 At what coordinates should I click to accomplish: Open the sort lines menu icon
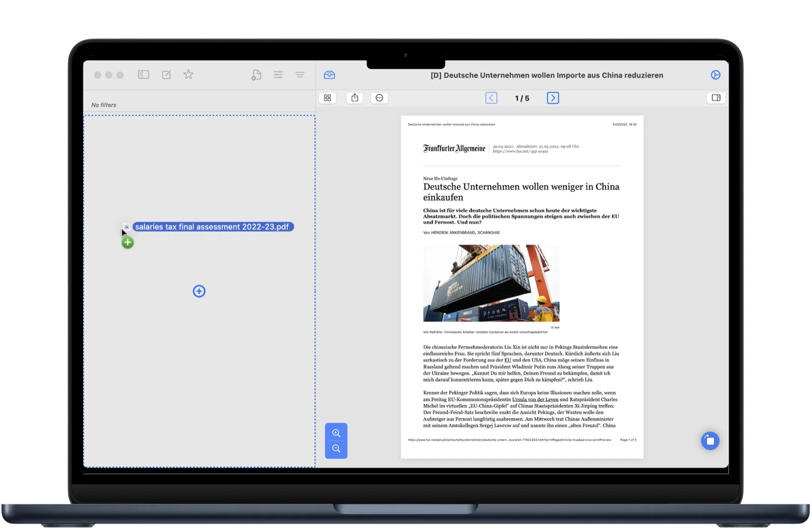(x=300, y=75)
